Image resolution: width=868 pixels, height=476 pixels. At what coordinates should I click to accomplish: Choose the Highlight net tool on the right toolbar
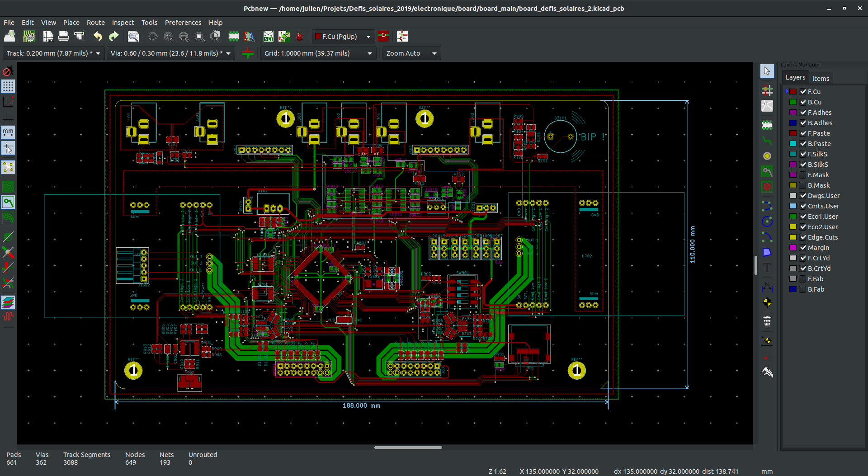pos(767,90)
